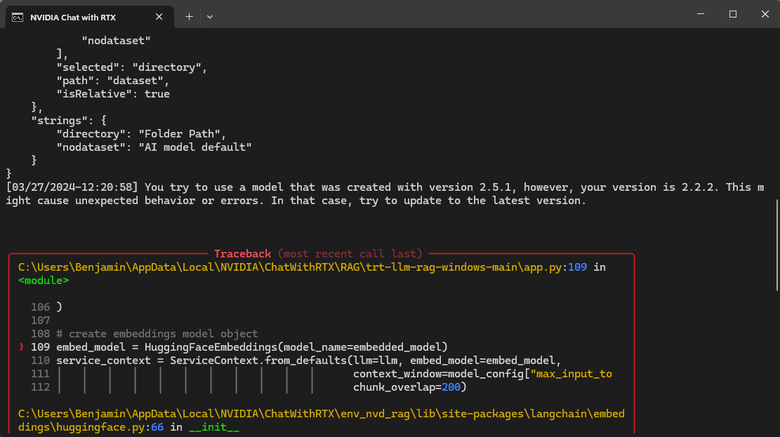Click the vertical scrollbar thumb

pos(777,245)
